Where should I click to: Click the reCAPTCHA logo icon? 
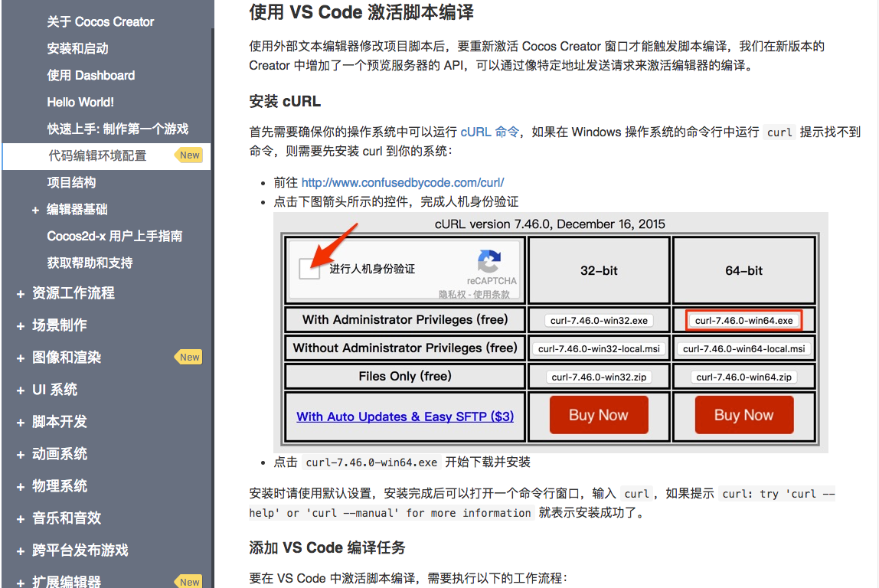pos(489,261)
